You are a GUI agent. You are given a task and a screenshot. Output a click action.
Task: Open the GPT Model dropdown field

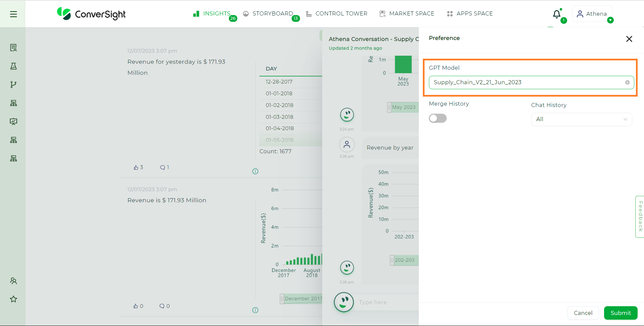[527, 83]
